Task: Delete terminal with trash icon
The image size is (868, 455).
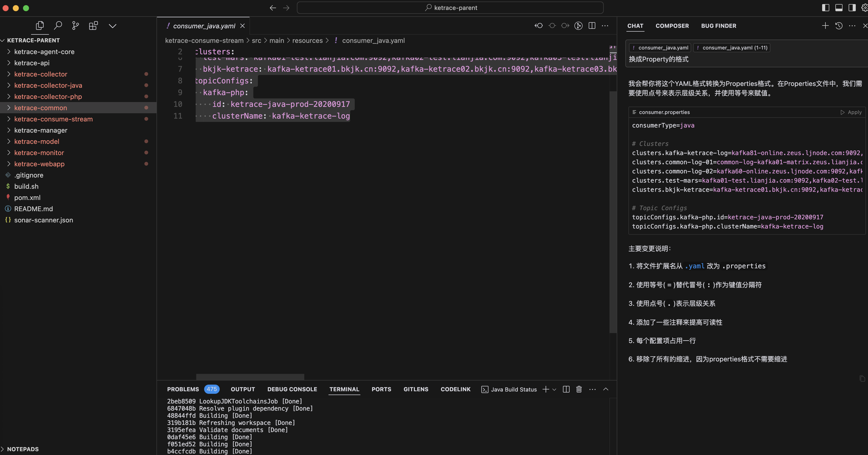Action: click(x=579, y=389)
